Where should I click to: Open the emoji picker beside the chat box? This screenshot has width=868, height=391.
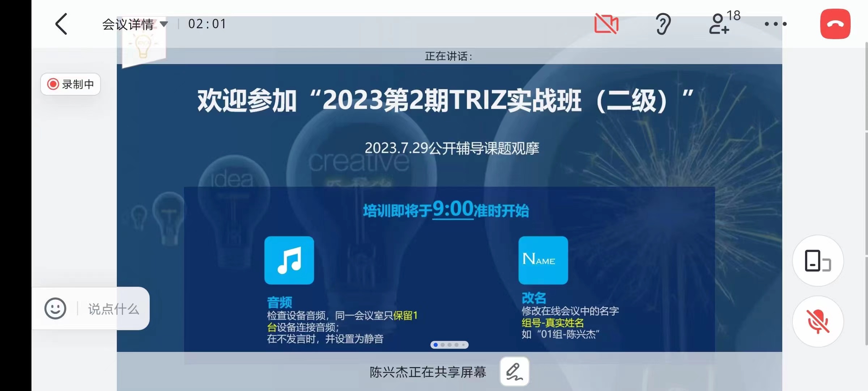click(x=55, y=308)
